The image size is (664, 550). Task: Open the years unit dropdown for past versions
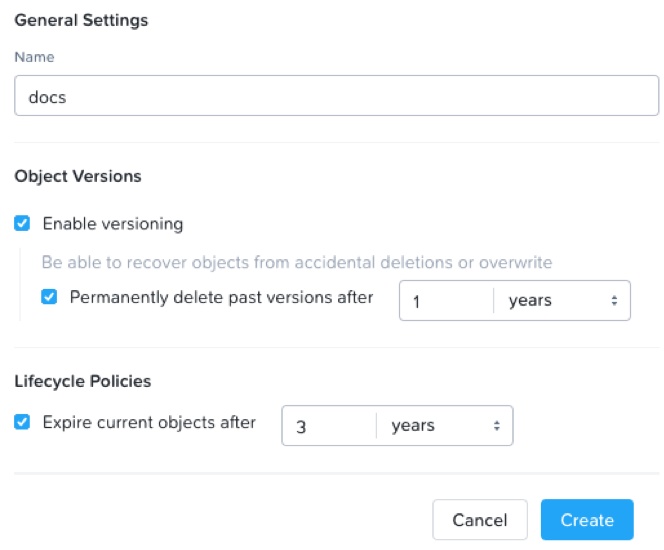point(562,301)
